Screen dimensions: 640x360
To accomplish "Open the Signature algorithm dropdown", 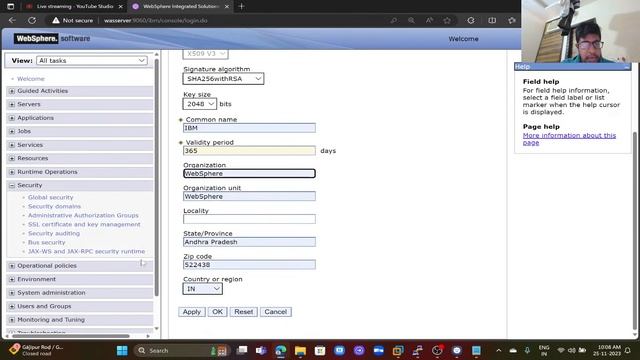I will click(x=223, y=78).
